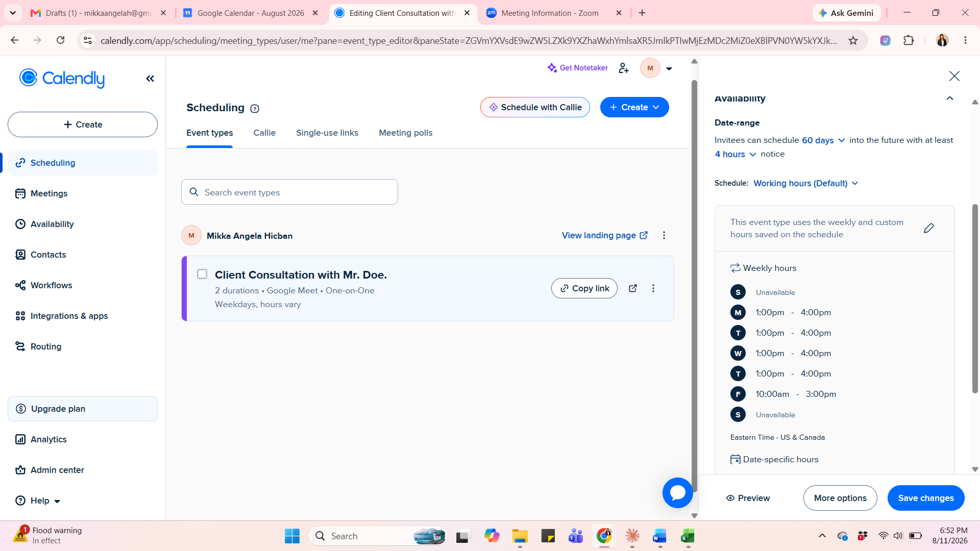Expand the 60 days date-range dropdown
Image resolution: width=980 pixels, height=551 pixels.
pyautogui.click(x=823, y=140)
